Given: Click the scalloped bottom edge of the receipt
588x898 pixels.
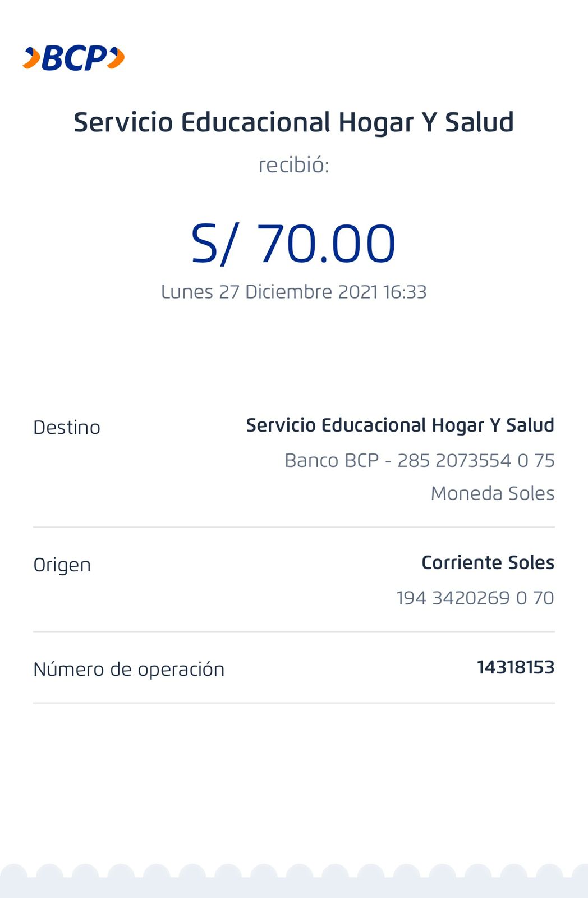Looking at the screenshot, I should coord(293,876).
